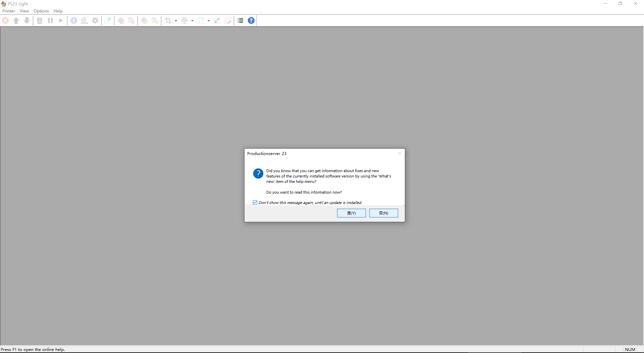Viewport: 644px width, 353px height.
Task: Click the play resume printing icon
Action: click(x=61, y=20)
